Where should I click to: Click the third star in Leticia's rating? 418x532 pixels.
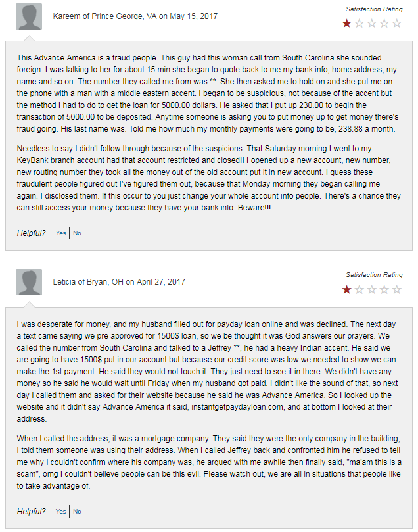pyautogui.click(x=371, y=289)
